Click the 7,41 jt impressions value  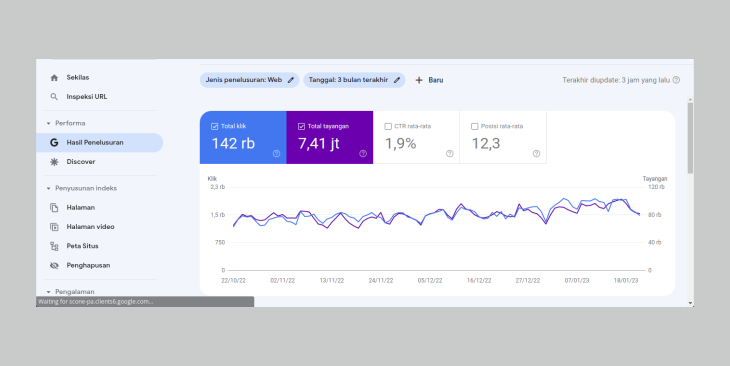pos(319,144)
